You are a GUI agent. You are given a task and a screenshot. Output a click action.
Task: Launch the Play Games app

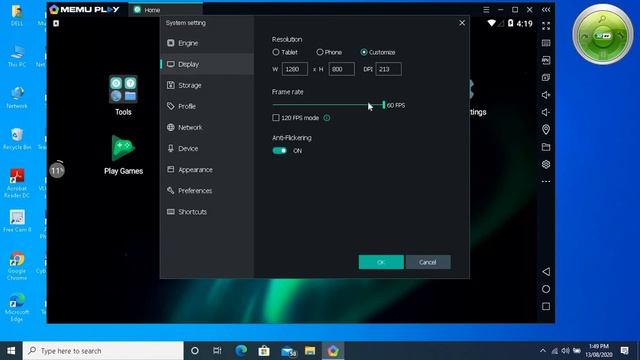point(123,155)
